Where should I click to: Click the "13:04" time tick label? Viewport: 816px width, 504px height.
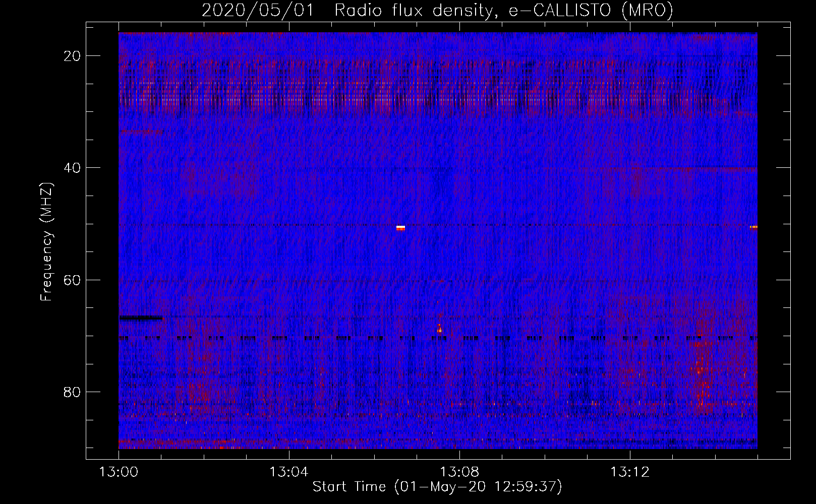tap(288, 472)
